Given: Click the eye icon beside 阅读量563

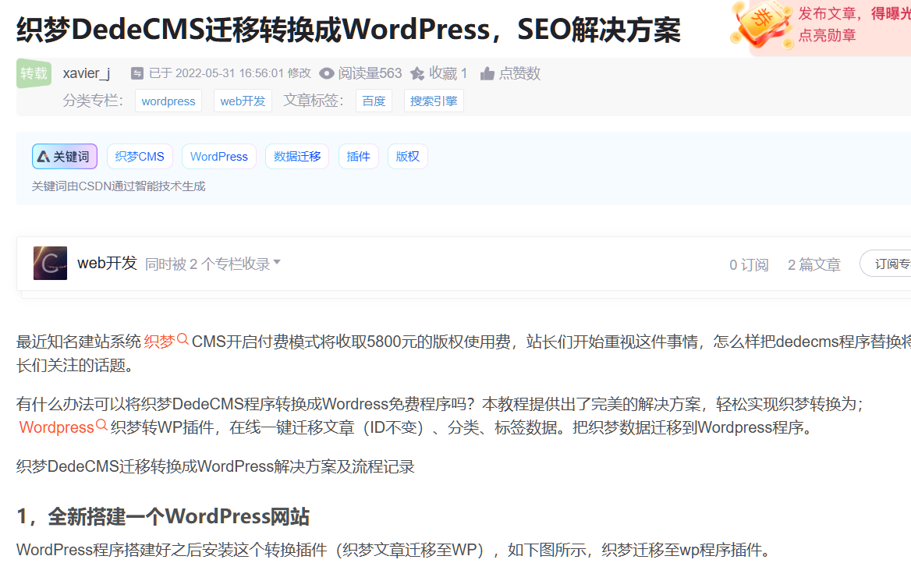Looking at the screenshot, I should tap(327, 73).
